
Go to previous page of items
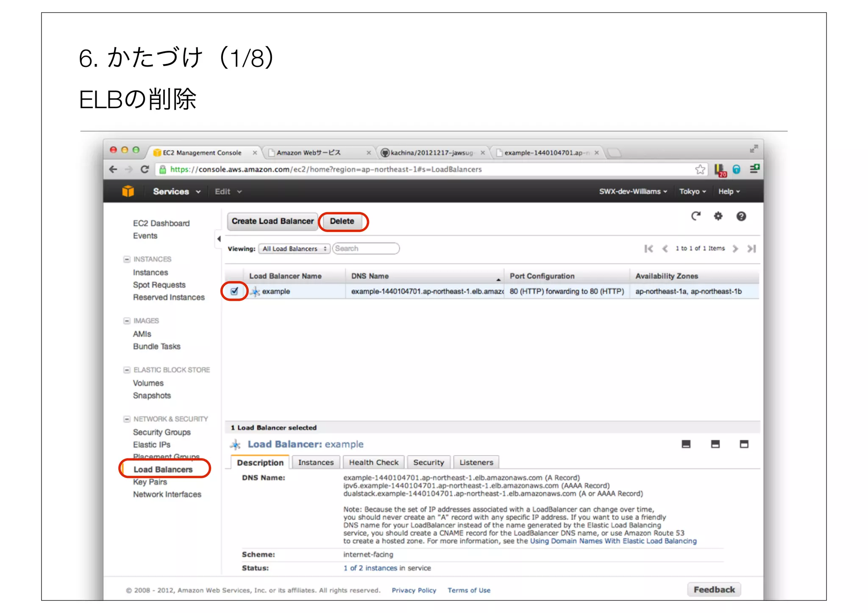point(665,249)
